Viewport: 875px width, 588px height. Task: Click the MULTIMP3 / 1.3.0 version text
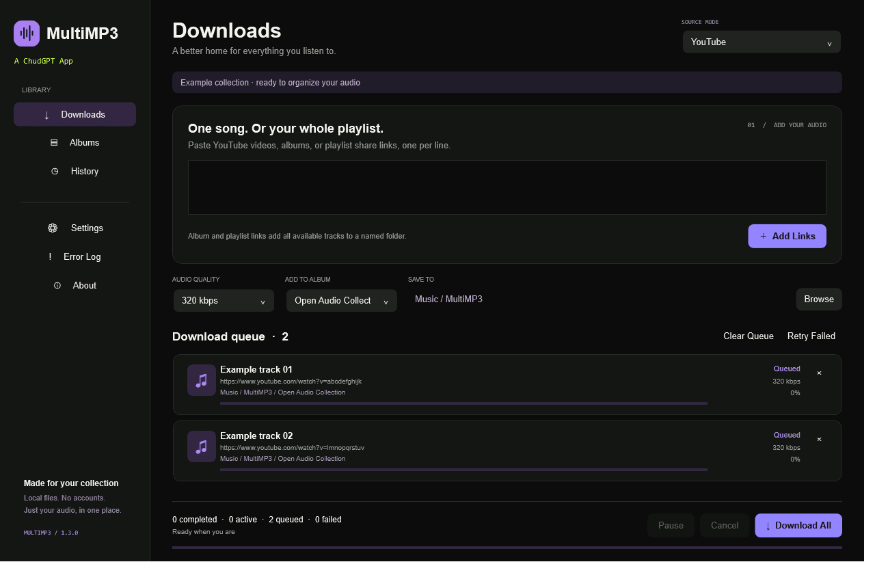click(51, 533)
